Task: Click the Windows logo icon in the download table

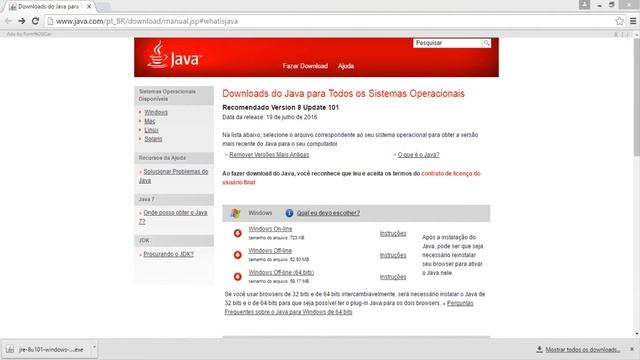Action: pyautogui.click(x=235, y=213)
